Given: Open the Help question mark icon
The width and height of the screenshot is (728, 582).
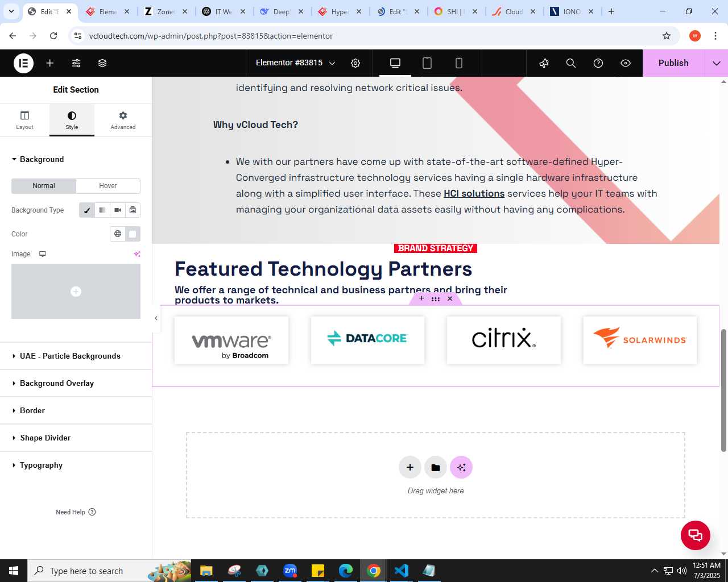Looking at the screenshot, I should point(598,63).
